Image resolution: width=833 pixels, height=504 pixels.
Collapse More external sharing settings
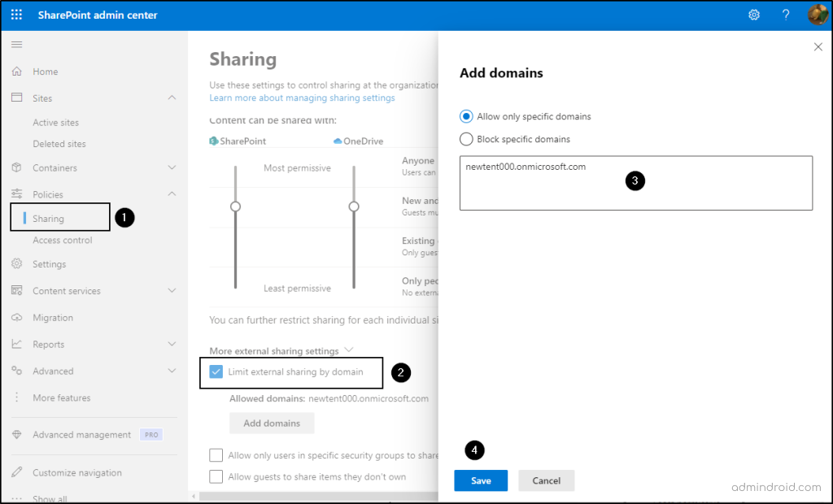pos(349,350)
